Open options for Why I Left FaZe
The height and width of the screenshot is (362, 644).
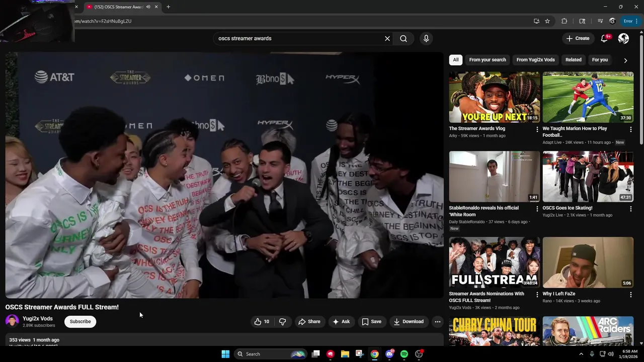630,295
